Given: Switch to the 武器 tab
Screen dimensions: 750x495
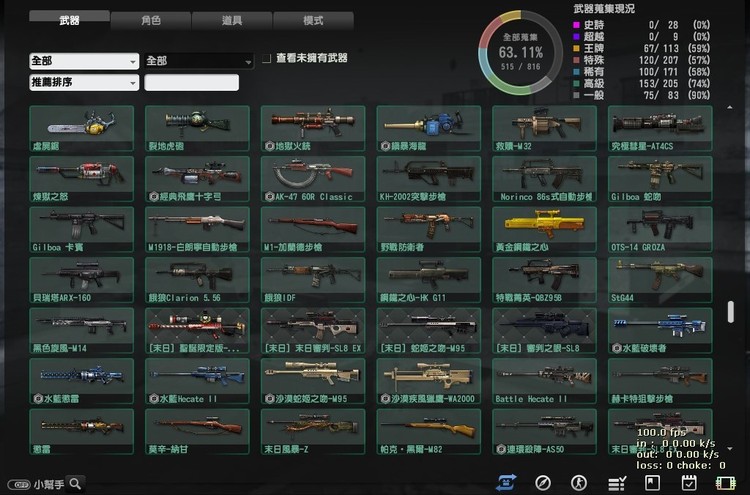Looking at the screenshot, I should click(x=69, y=20).
